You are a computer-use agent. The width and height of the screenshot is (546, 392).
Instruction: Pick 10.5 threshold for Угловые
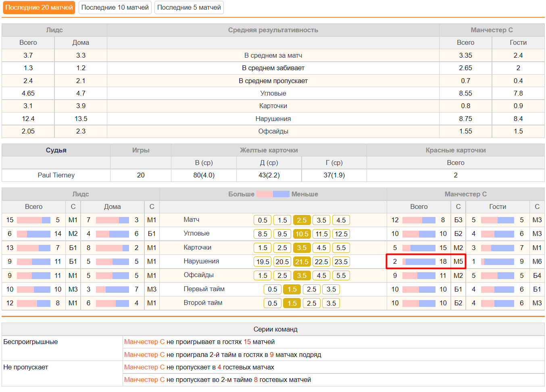(x=302, y=234)
